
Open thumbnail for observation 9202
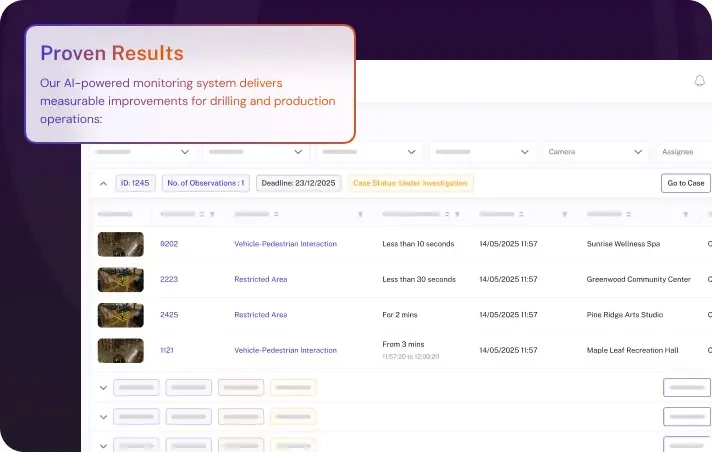[121, 244]
